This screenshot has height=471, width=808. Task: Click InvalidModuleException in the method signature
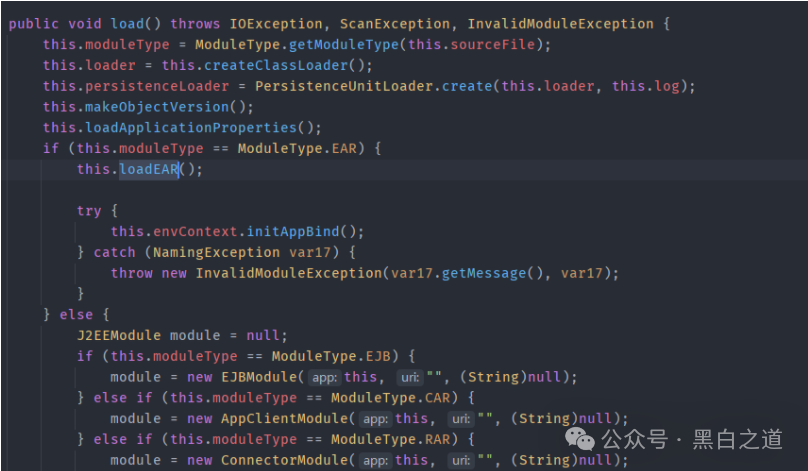tap(560, 24)
